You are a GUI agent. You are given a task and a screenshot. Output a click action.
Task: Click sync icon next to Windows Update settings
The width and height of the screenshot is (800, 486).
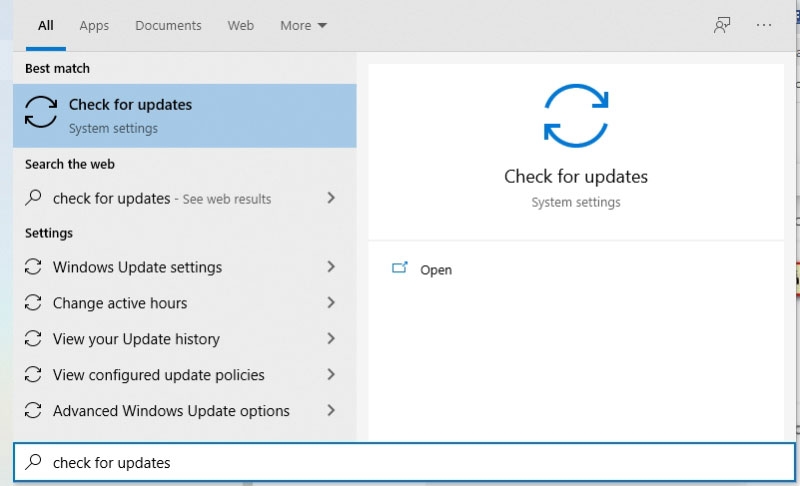pyautogui.click(x=33, y=267)
